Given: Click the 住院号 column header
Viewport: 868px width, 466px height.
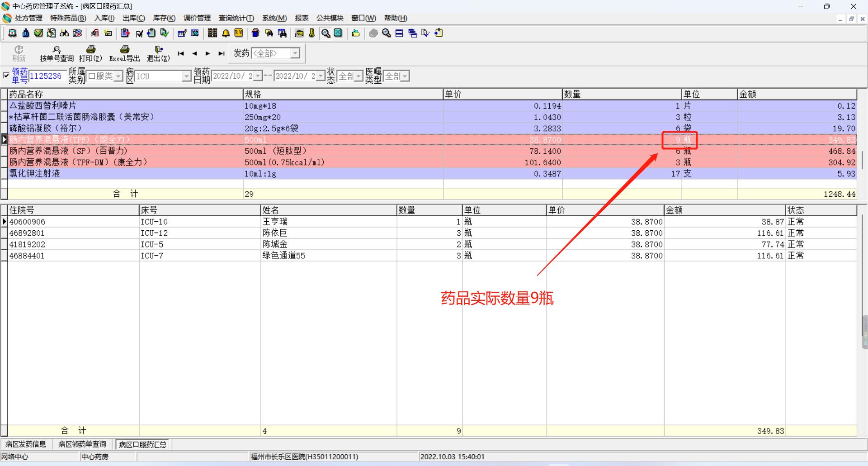Looking at the screenshot, I should coord(73,210).
